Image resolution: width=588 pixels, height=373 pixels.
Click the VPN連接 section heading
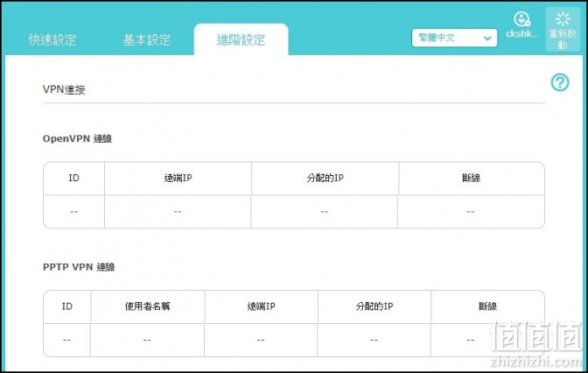(x=64, y=89)
